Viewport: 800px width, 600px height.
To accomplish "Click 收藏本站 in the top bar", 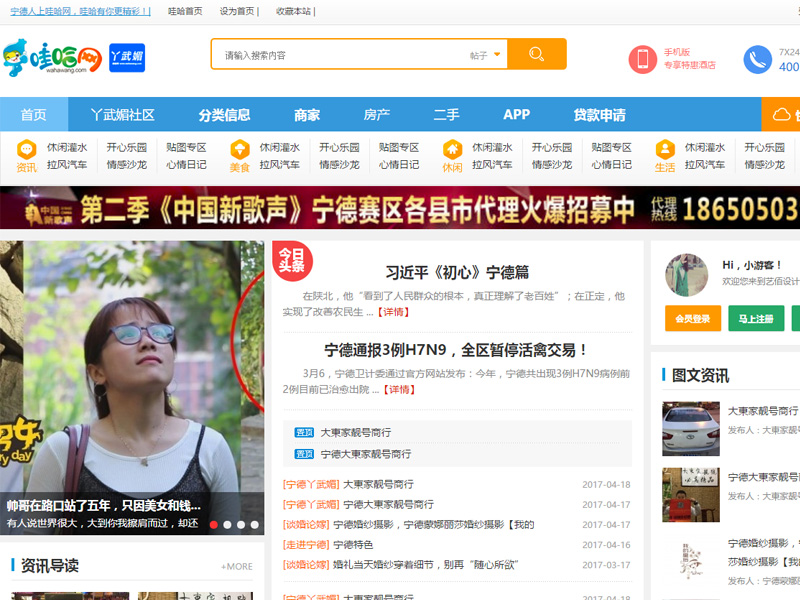I will pos(293,11).
